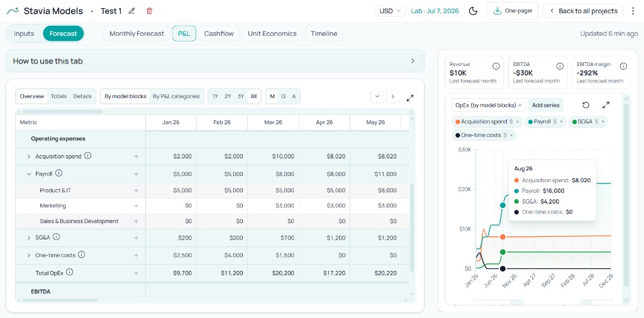Image resolution: width=644 pixels, height=318 pixels.
Task: Click the down chevron button above the table
Action: tap(377, 96)
